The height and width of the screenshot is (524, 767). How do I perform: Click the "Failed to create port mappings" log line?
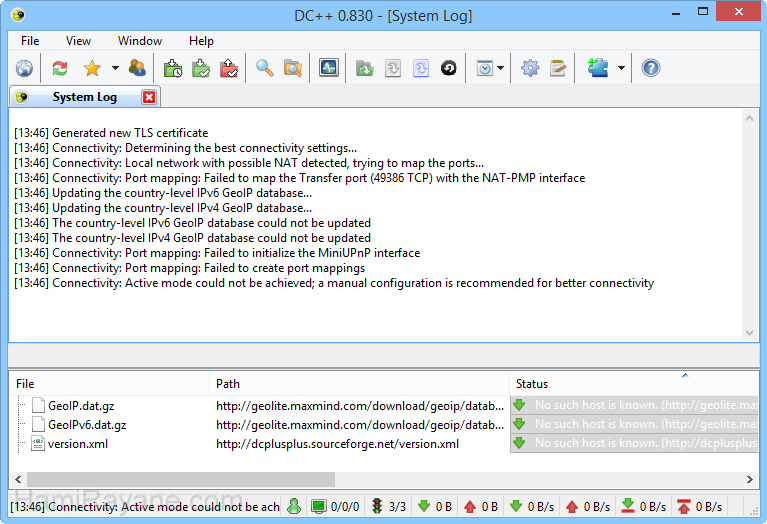pos(190,268)
